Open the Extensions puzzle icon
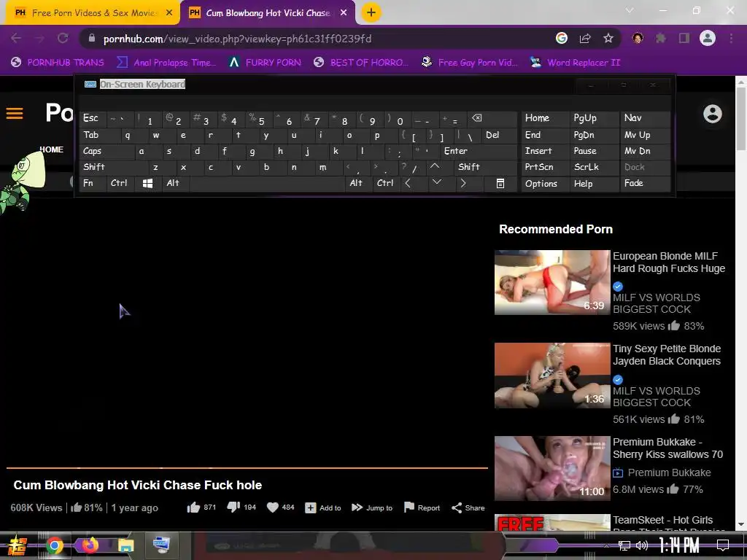This screenshot has width=747, height=560. click(661, 38)
